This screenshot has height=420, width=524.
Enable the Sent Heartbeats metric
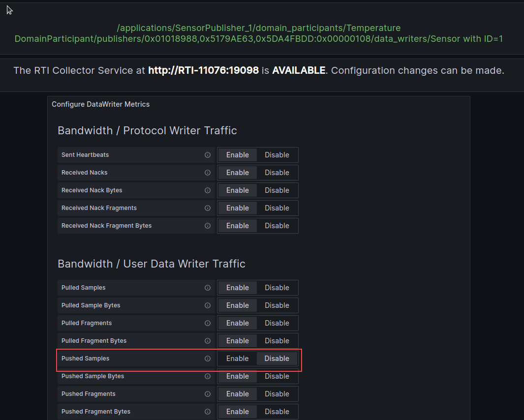(x=237, y=154)
